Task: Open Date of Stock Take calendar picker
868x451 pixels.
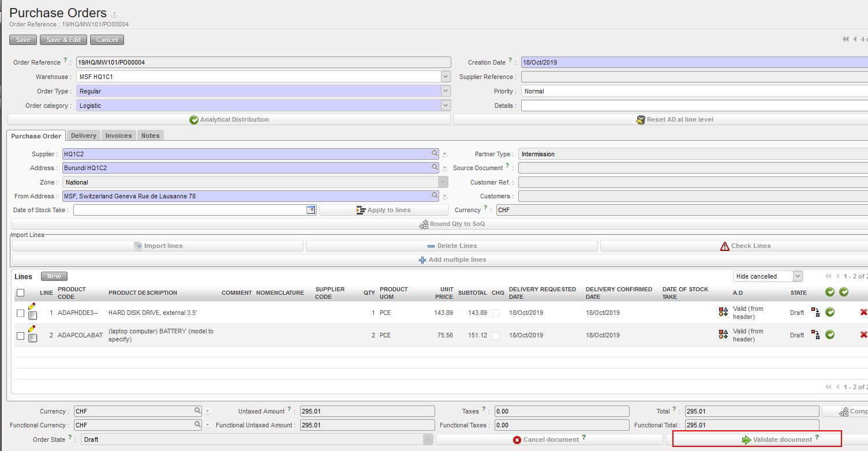Action: [310, 210]
